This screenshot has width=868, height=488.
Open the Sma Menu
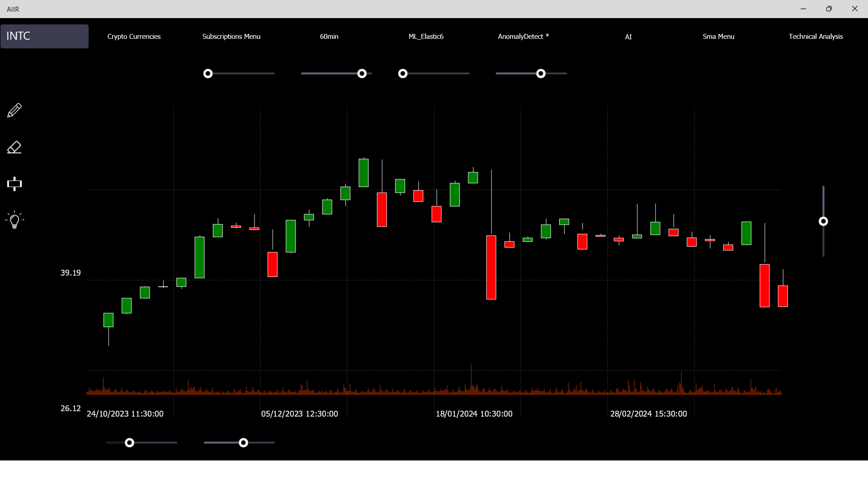[x=718, y=37]
